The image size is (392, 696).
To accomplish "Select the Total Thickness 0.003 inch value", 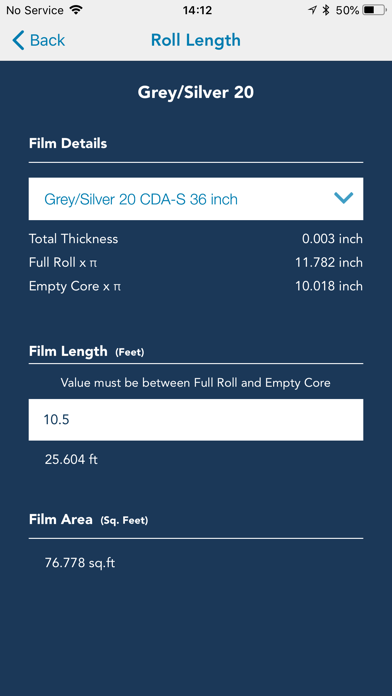I will pos(333,239).
